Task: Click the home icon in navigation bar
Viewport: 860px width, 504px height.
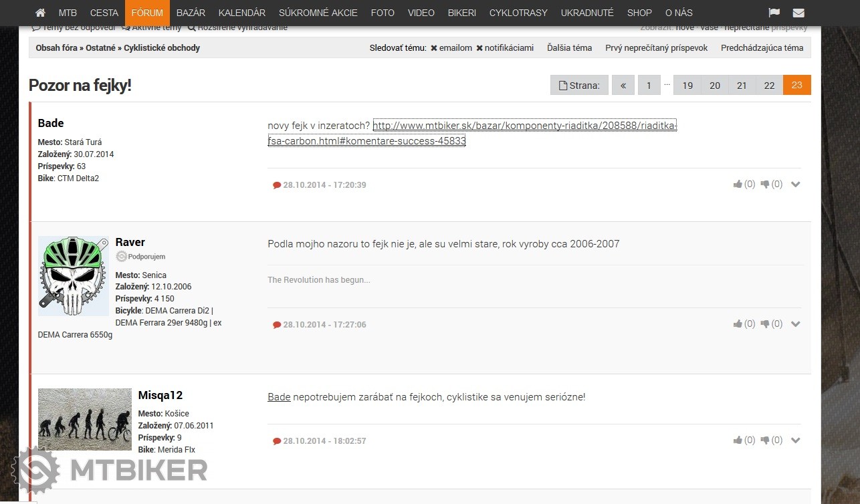Action: [40, 13]
